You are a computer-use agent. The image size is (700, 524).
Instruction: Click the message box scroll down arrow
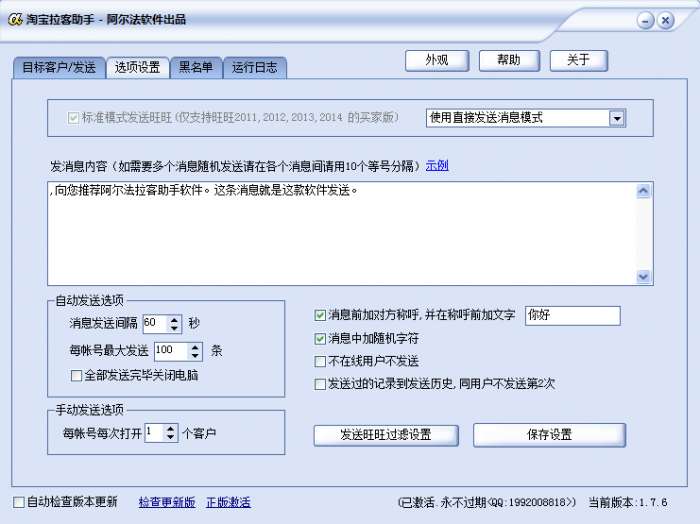643,276
